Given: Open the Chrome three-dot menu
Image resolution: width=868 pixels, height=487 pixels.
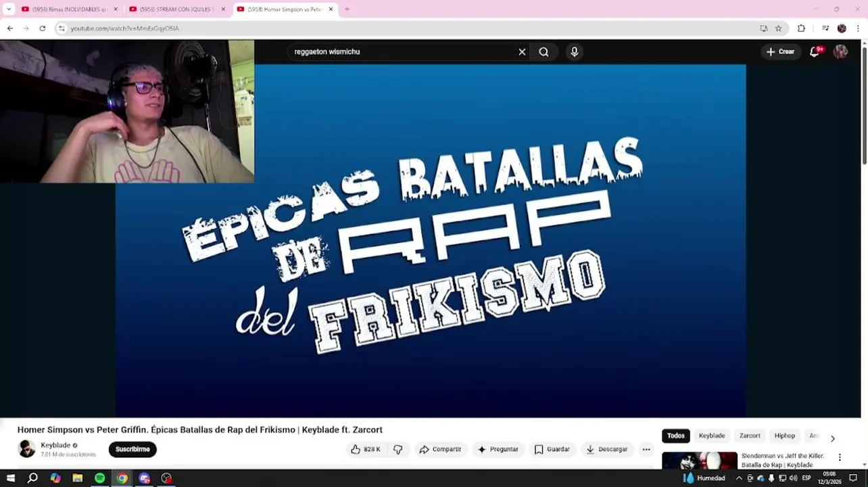Looking at the screenshot, I should (x=859, y=28).
